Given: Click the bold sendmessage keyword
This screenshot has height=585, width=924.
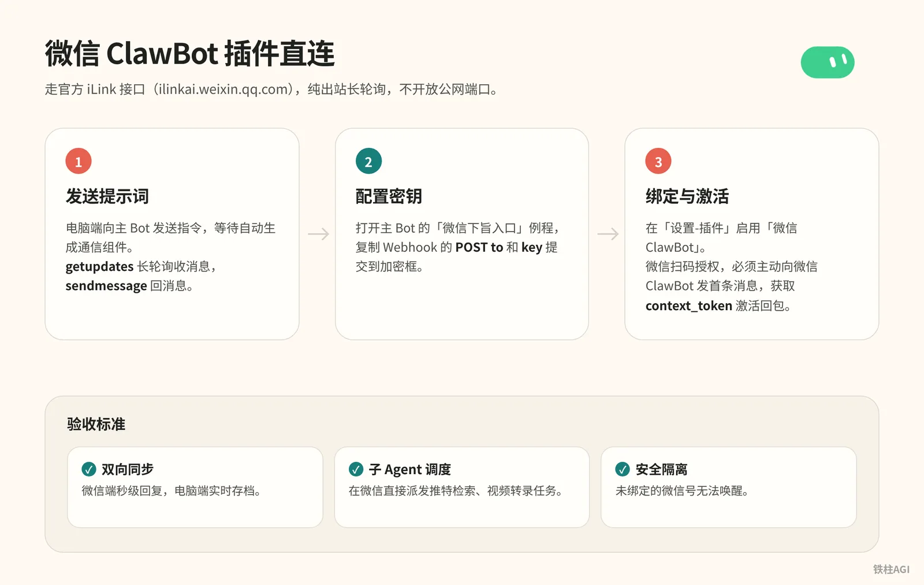Looking at the screenshot, I should [x=106, y=286].
